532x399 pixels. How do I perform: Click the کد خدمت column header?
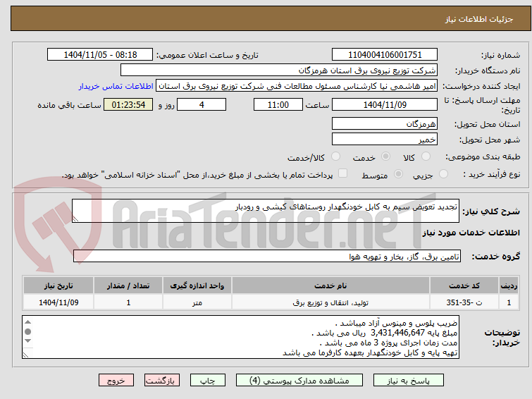click(x=464, y=286)
